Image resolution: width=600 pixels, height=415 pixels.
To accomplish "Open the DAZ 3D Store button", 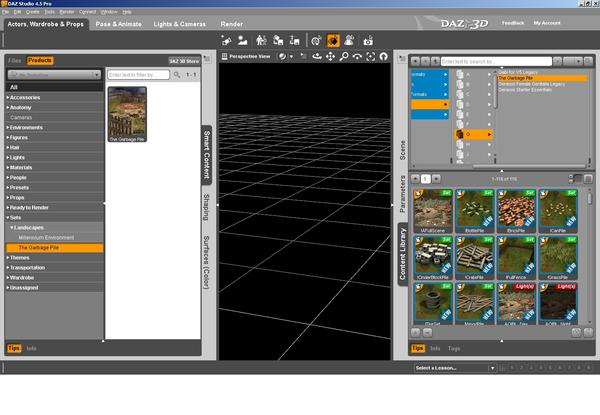I will tap(184, 61).
